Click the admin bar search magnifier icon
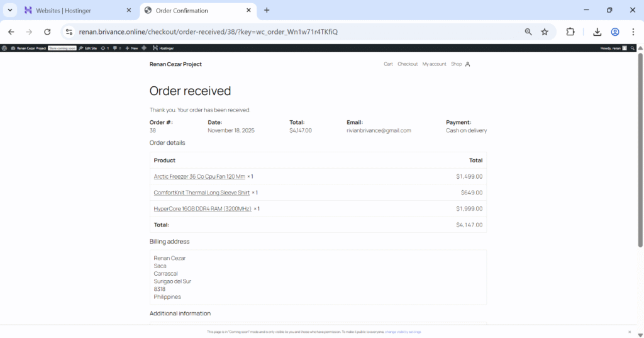 pyautogui.click(x=633, y=48)
